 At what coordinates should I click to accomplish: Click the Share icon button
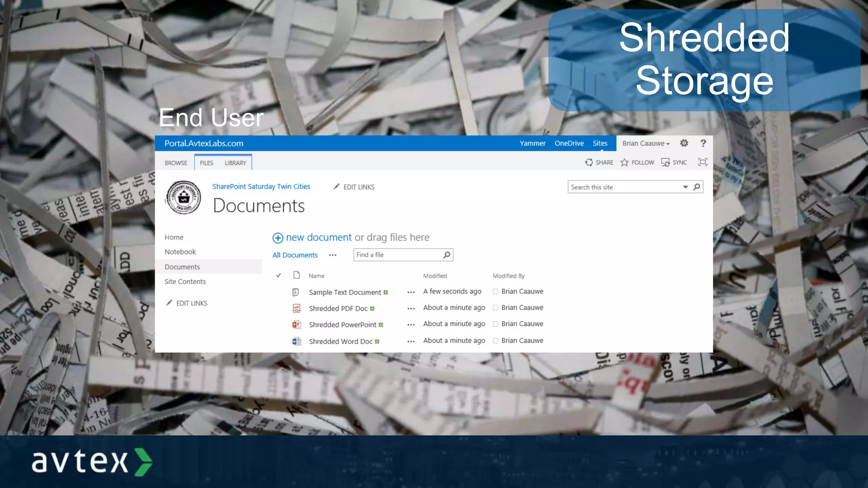coord(589,162)
